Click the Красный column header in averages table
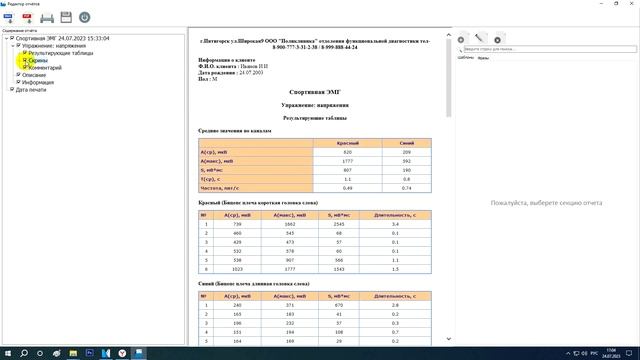This screenshot has width=640, height=360. coord(348,143)
